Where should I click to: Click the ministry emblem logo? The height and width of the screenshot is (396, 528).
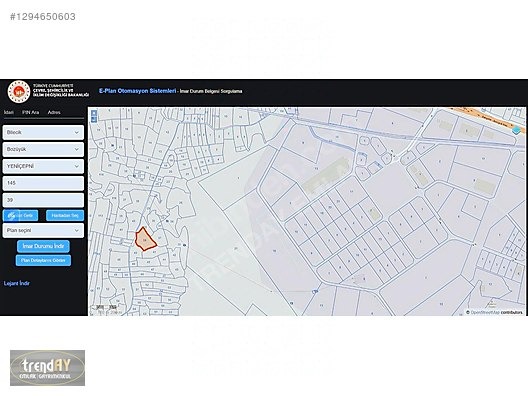click(19, 92)
